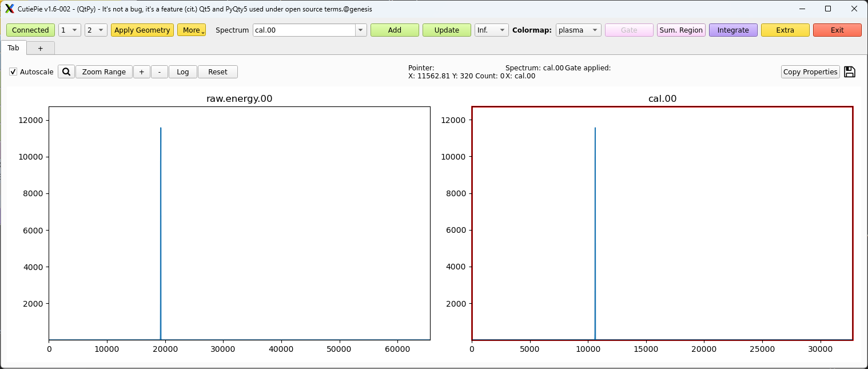Open the Inf. dropdown
Image resolution: width=868 pixels, height=369 pixels.
[491, 30]
